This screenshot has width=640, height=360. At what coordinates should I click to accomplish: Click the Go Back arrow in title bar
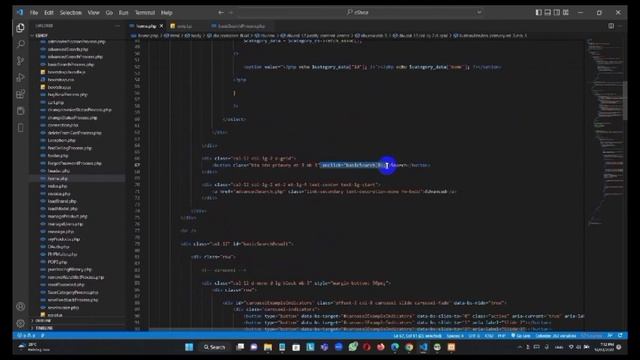[x=221, y=13]
